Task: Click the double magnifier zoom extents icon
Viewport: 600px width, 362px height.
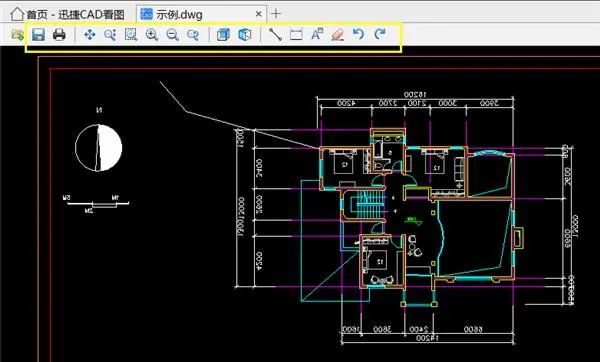Action: pyautogui.click(x=193, y=35)
